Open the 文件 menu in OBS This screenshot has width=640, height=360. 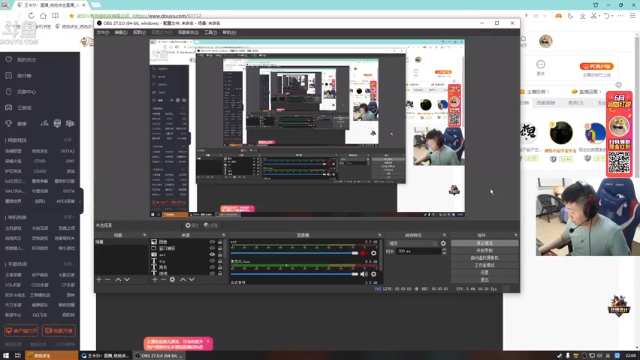point(103,32)
